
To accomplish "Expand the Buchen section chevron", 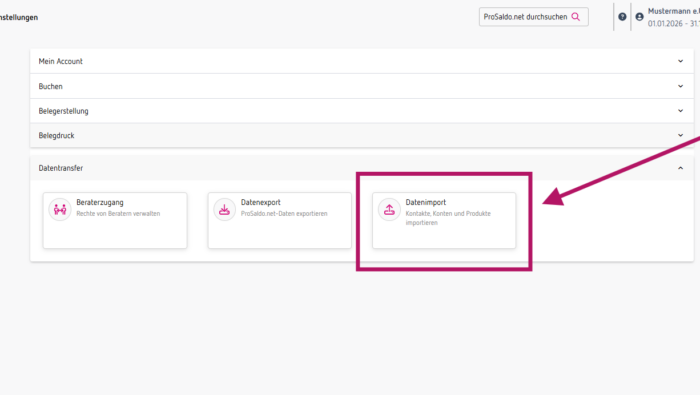I will (680, 86).
